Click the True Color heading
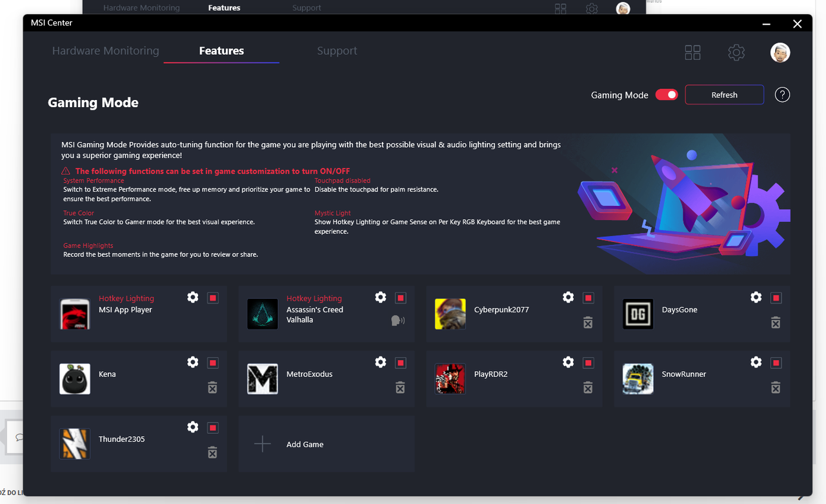The height and width of the screenshot is (504, 826). (x=79, y=213)
